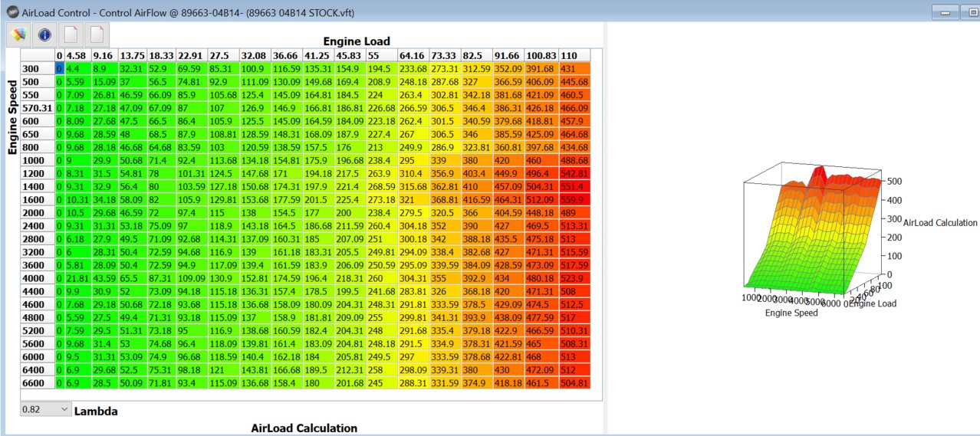Click the cell with value 488.68
The image size is (980, 436).
point(574,160)
